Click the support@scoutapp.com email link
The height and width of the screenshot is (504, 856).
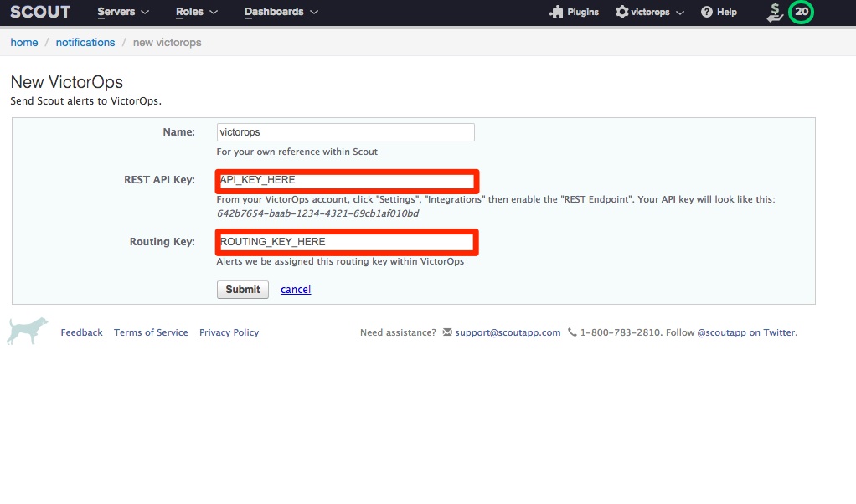(508, 332)
